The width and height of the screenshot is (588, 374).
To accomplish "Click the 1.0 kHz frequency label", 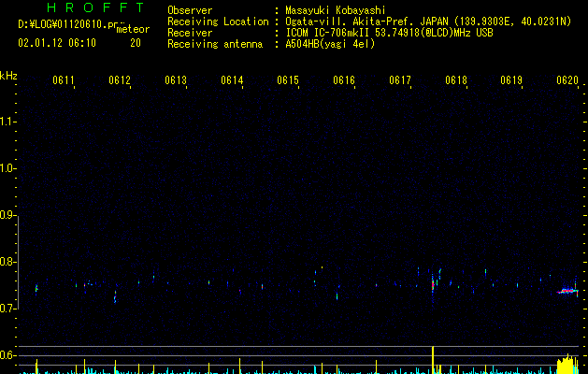I will pos(7,168).
